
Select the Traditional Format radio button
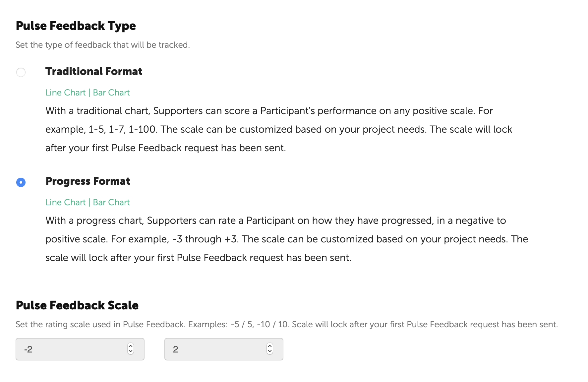pyautogui.click(x=21, y=72)
